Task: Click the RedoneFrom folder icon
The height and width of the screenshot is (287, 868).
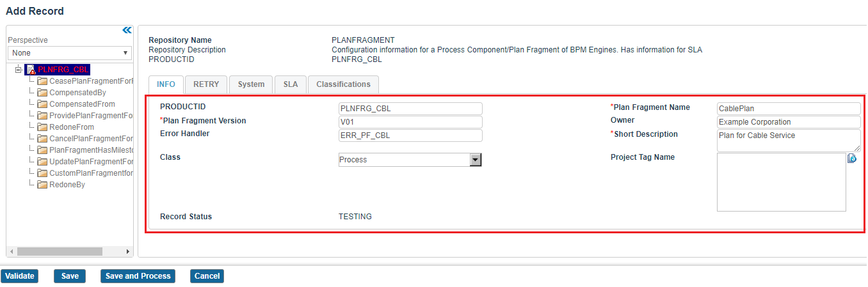Action: click(43, 127)
